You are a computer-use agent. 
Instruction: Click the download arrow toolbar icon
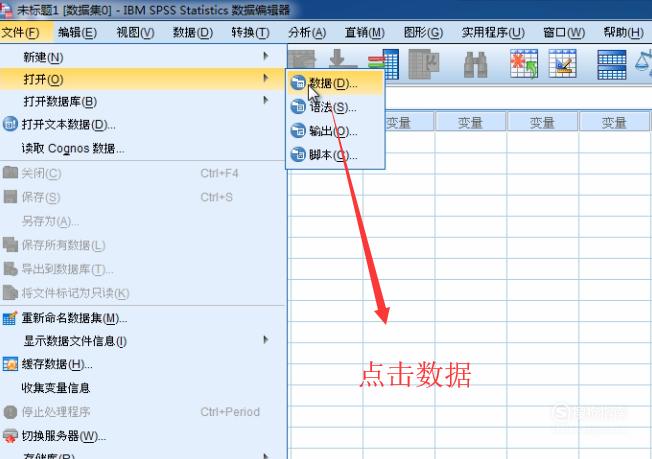[343, 58]
